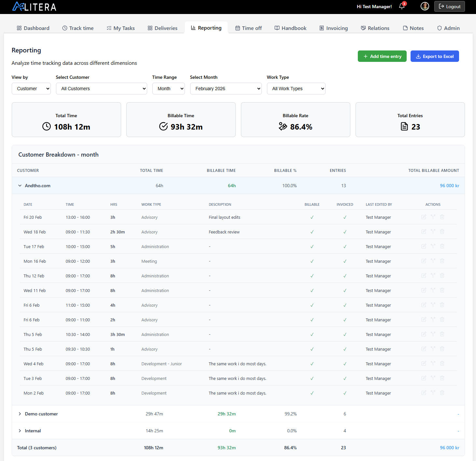This screenshot has width=476, height=461.
Task: Delete the Fri 6 Feb 09:00 - 11:00 entry
Action: tap(442, 319)
